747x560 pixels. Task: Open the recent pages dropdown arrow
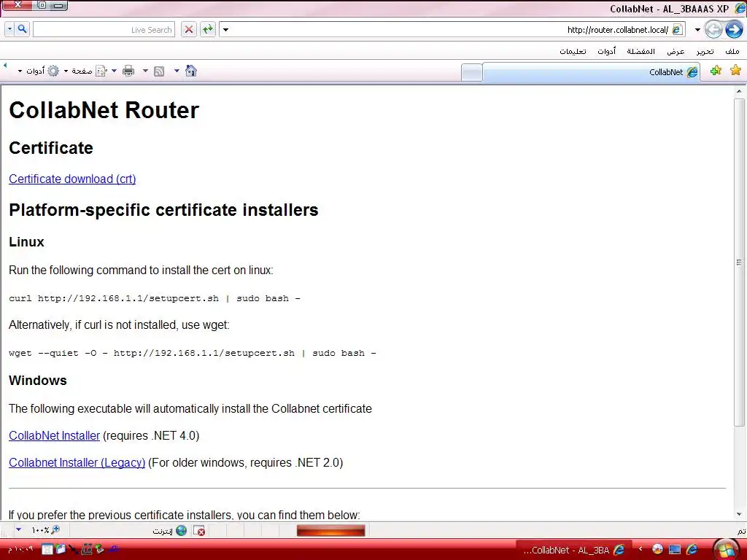(697, 29)
